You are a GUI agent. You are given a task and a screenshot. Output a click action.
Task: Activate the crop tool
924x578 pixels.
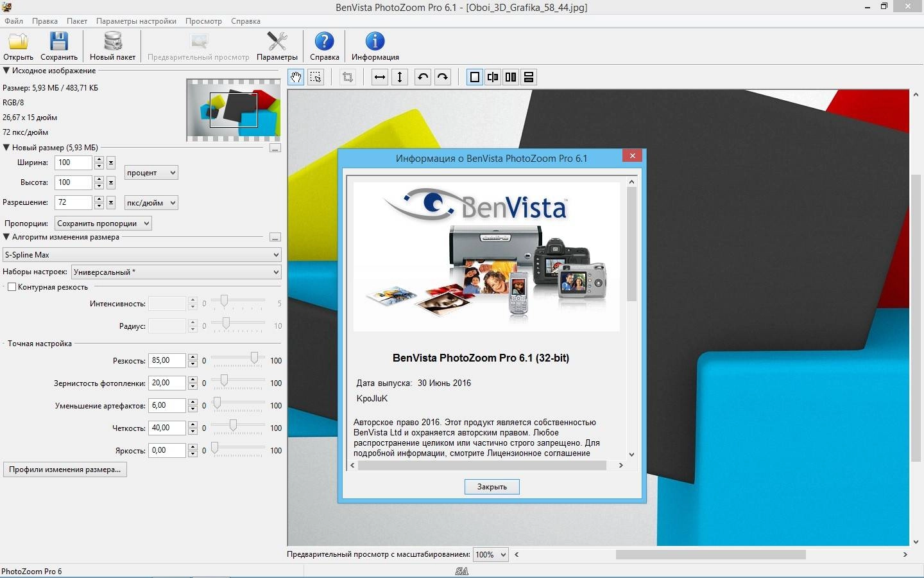click(348, 77)
